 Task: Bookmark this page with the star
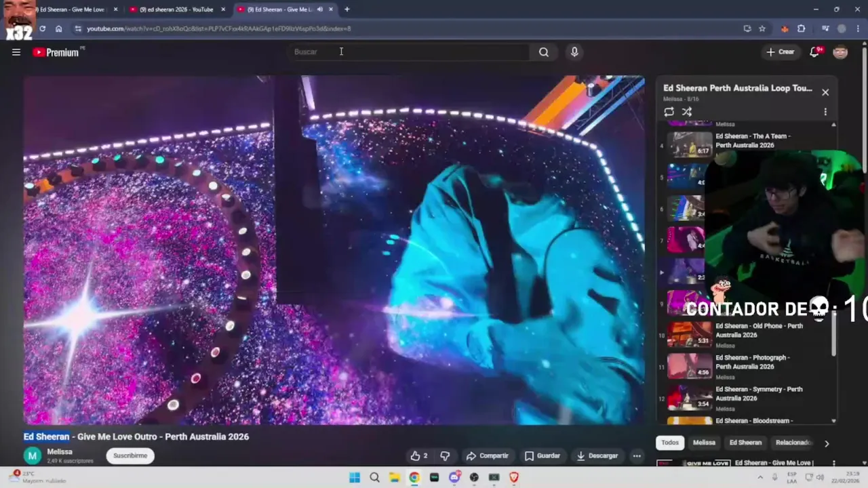pos(762,28)
